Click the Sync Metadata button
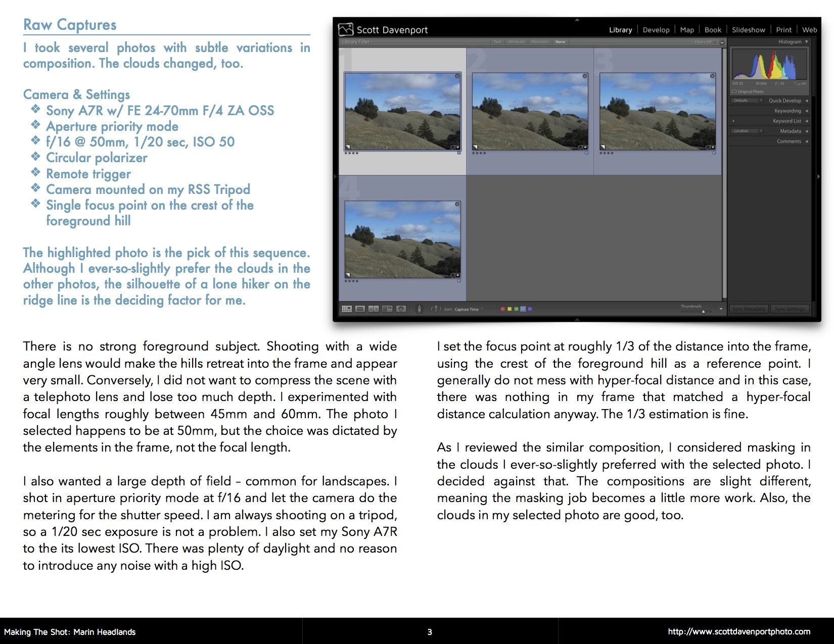 coord(749,309)
